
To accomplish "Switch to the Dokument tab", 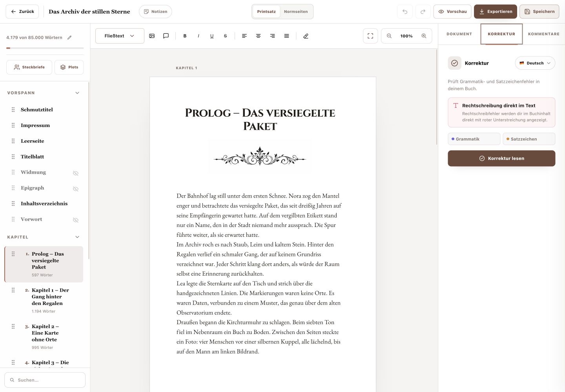I will click(459, 34).
